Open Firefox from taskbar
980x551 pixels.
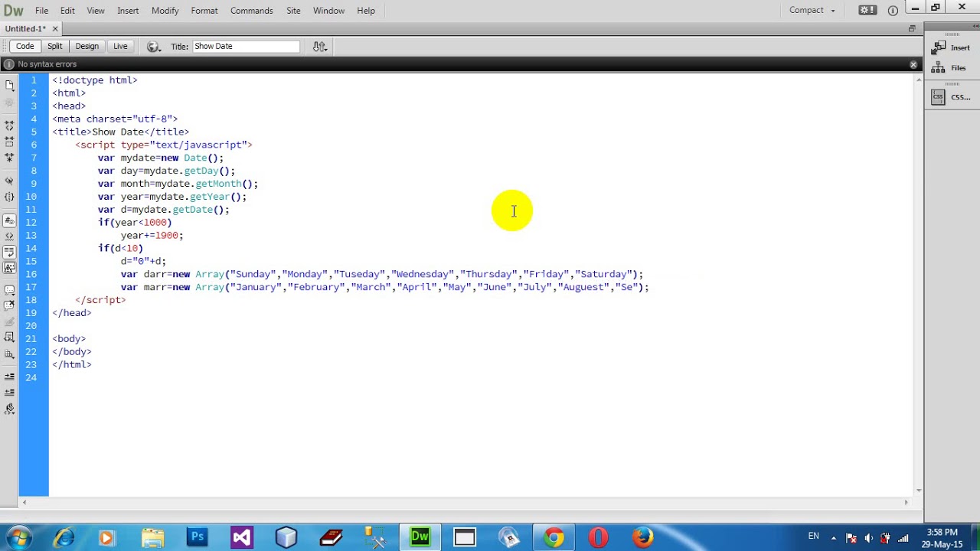point(642,537)
